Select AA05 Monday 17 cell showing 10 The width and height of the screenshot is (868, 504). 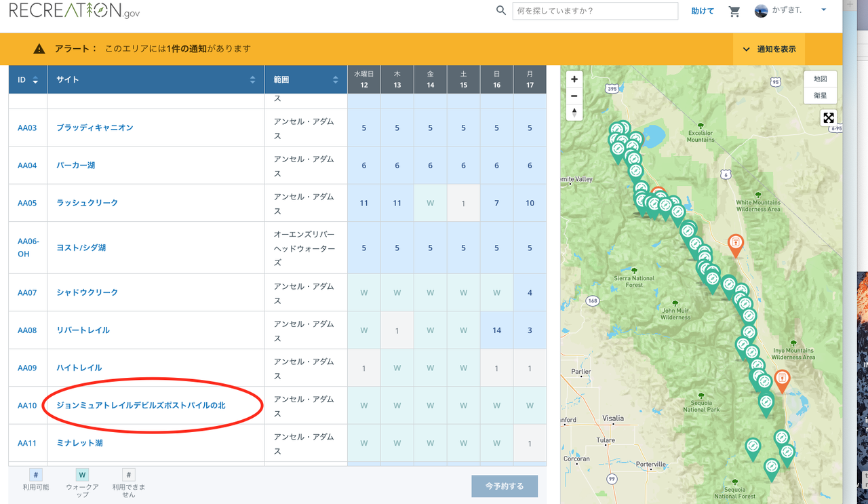click(x=530, y=203)
